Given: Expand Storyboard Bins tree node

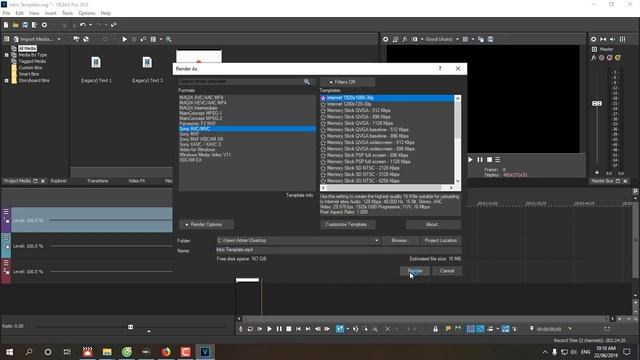Looking at the screenshot, I should point(7,80).
